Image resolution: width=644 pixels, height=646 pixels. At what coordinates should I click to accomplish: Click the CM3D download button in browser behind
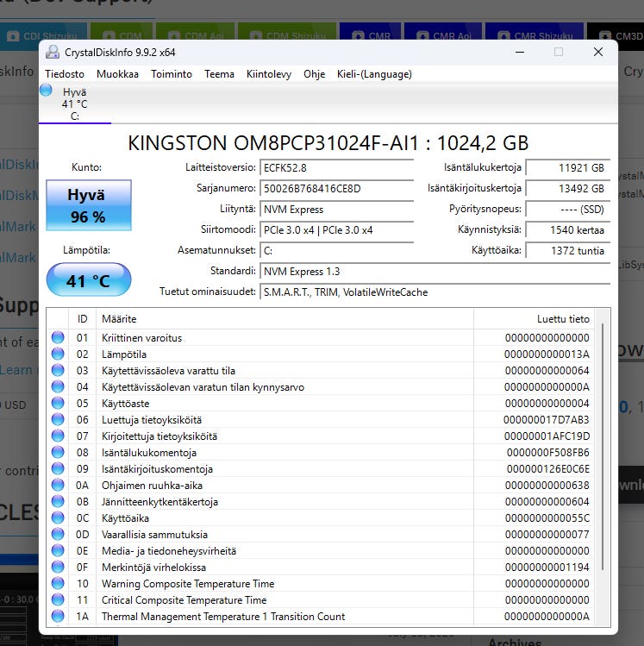coord(616,36)
